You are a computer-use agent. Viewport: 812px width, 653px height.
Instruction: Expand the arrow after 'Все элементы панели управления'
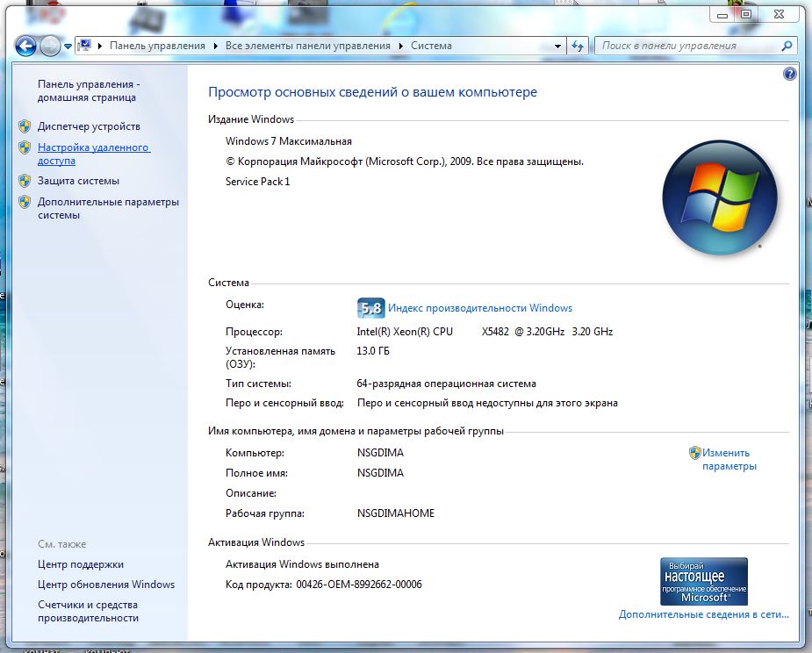click(401, 46)
